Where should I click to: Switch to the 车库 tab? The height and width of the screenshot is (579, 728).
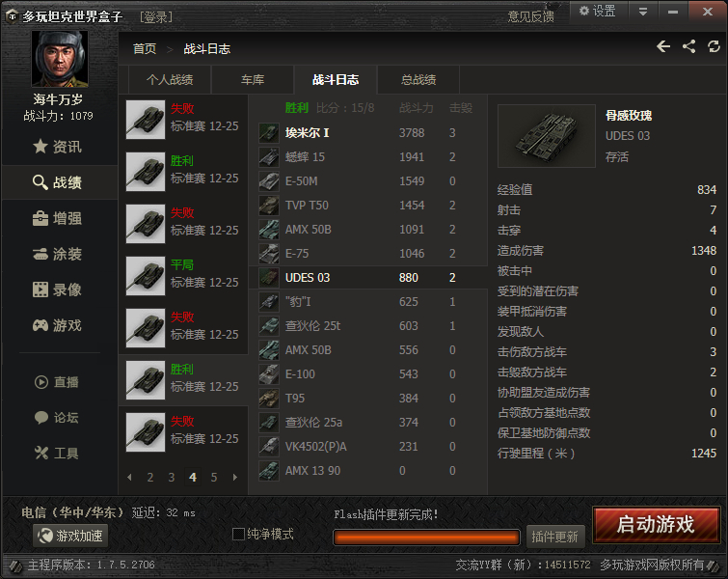[253, 80]
